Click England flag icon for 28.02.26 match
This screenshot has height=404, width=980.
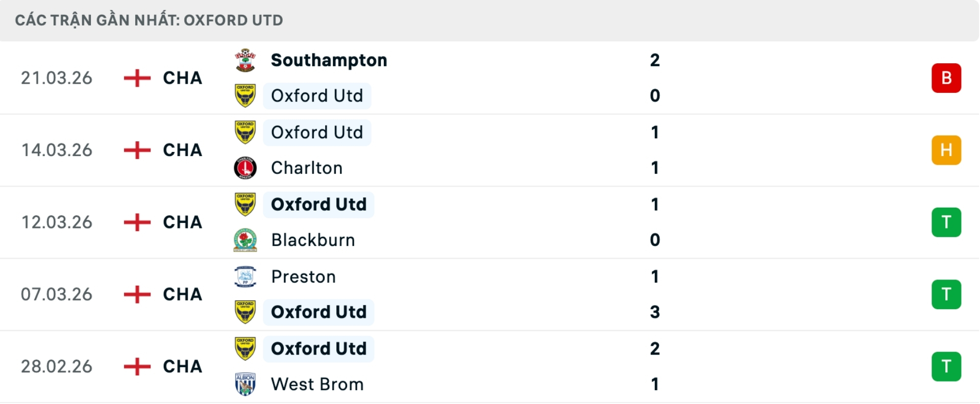click(x=137, y=366)
